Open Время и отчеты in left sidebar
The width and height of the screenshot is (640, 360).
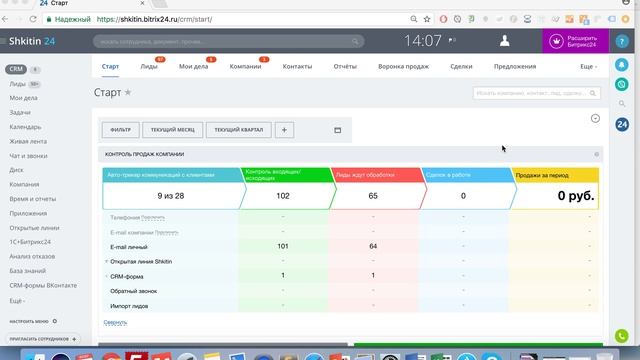[33, 199]
